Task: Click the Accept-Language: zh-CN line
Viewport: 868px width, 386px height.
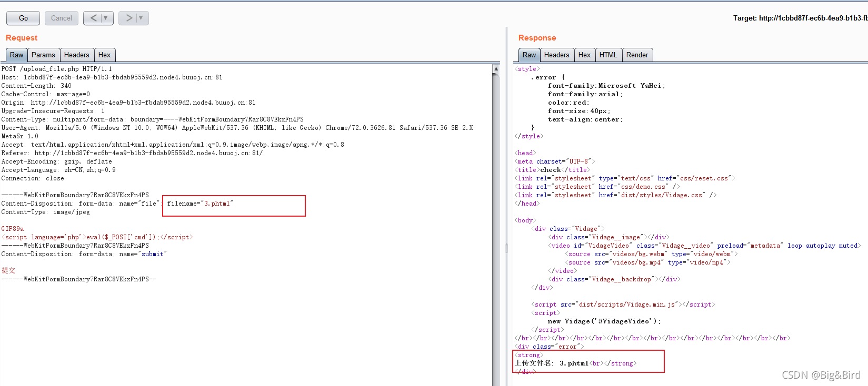Action: pyautogui.click(x=58, y=170)
